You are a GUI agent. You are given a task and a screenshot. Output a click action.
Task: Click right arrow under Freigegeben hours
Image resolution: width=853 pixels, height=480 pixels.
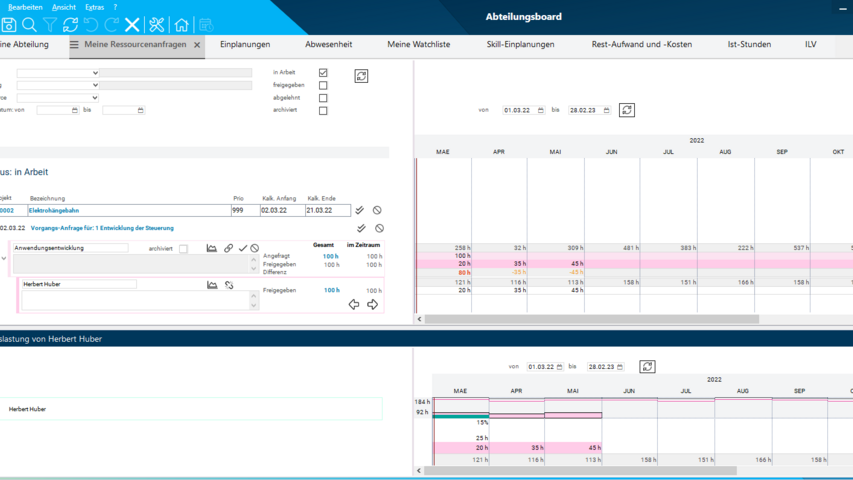(372, 304)
